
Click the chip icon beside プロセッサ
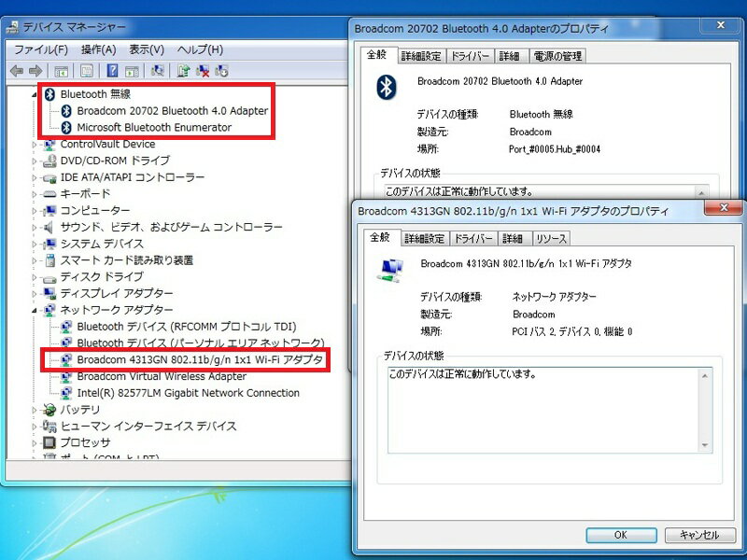pyautogui.click(x=49, y=442)
